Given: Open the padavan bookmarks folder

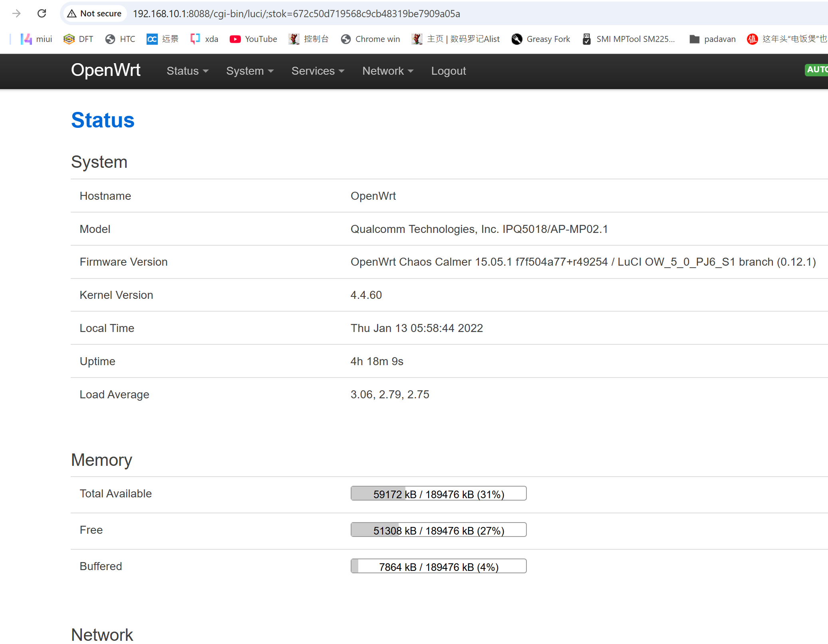Looking at the screenshot, I should coord(712,39).
